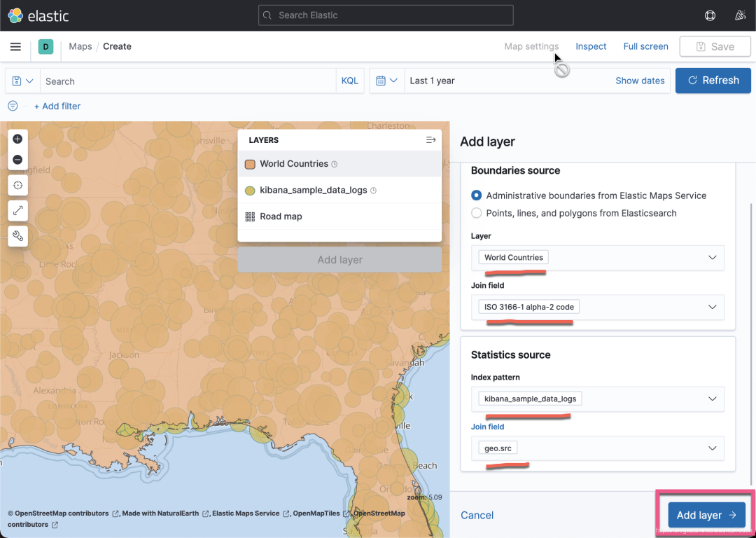Focus the KQL query Search field
Viewport: 756px width, 538px height.
click(188, 81)
